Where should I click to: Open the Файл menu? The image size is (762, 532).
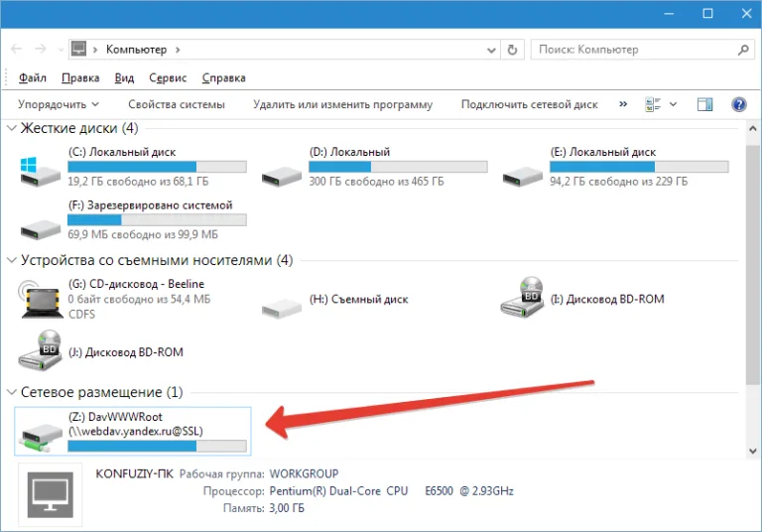tap(33, 77)
